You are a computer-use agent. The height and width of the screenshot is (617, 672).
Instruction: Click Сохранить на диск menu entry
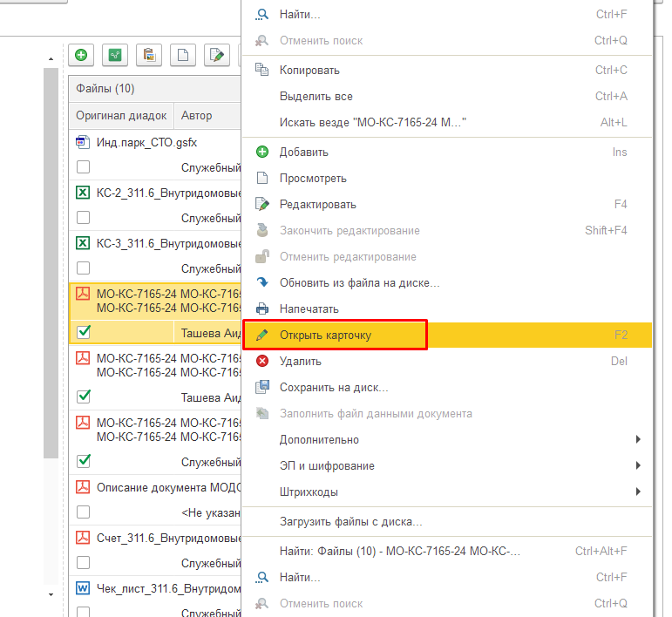coord(333,387)
